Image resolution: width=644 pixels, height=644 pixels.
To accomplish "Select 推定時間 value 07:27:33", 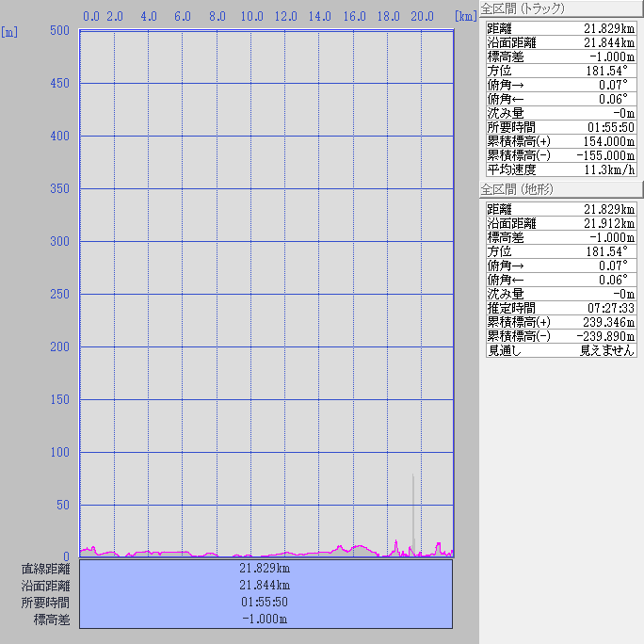I will (611, 308).
